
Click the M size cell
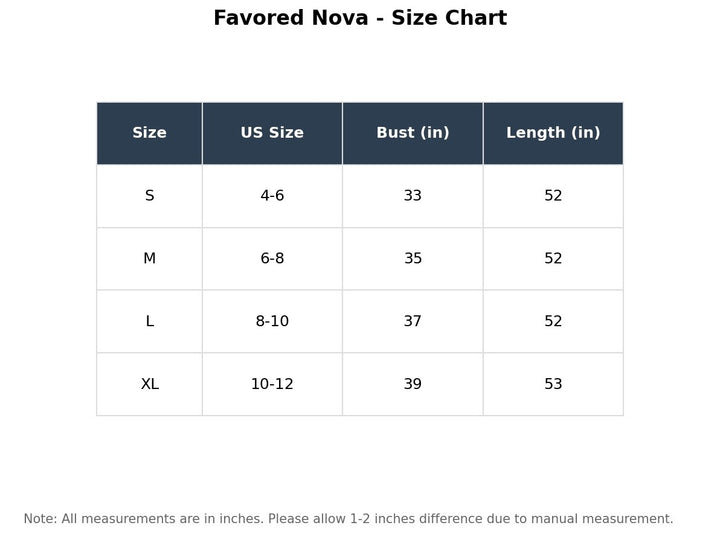[x=149, y=259]
